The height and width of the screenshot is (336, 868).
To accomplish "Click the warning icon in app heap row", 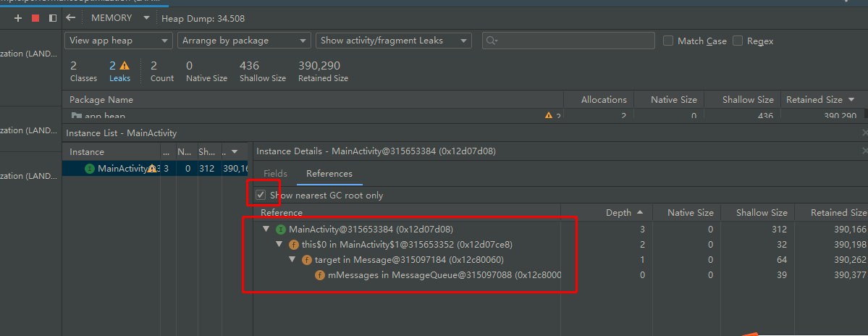I will [549, 115].
